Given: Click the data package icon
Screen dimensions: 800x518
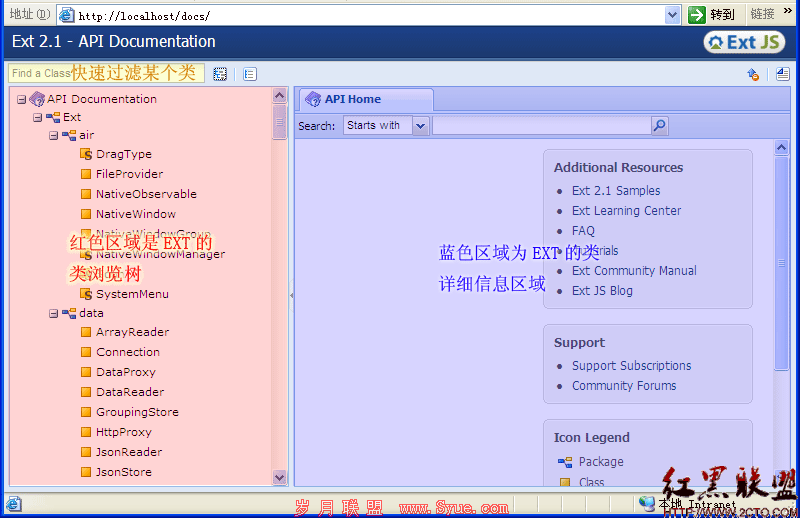Looking at the screenshot, I should pos(69,313).
